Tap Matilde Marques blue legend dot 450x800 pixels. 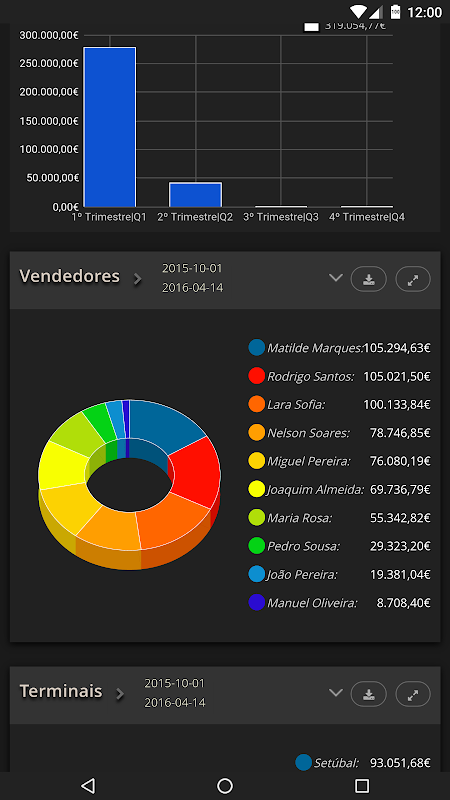(x=256, y=348)
